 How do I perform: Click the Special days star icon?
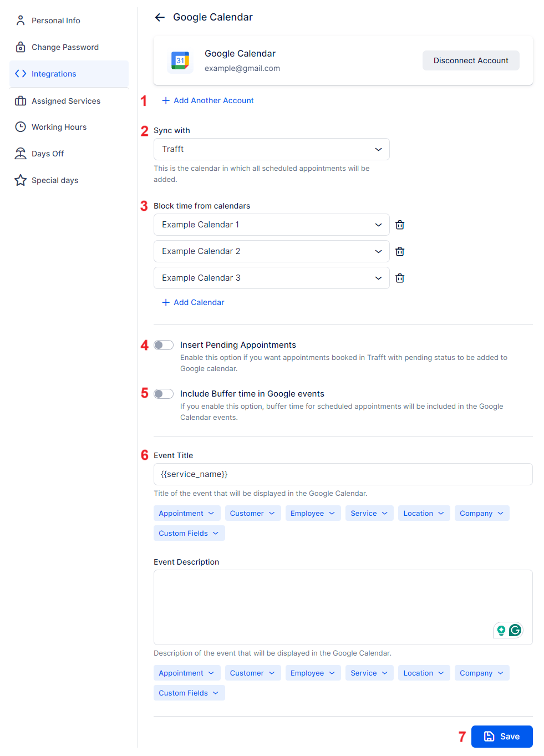pyautogui.click(x=21, y=180)
